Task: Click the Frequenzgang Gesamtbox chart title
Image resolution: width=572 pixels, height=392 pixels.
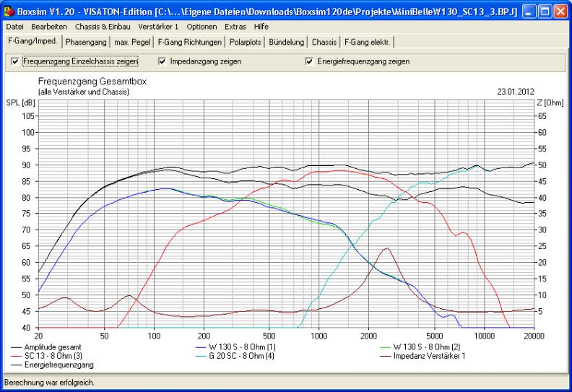Action: click(92, 82)
